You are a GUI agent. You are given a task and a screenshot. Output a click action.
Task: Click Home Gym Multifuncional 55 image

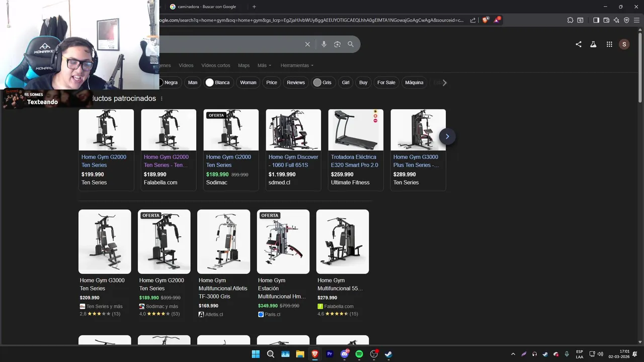tap(343, 242)
